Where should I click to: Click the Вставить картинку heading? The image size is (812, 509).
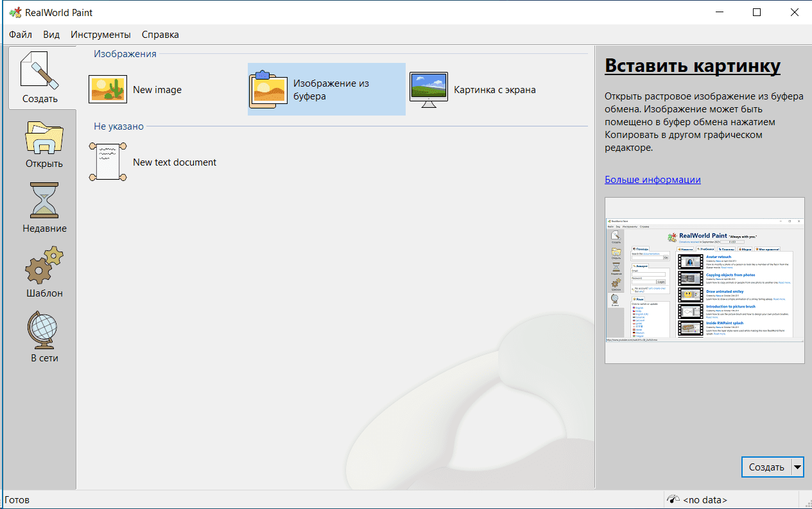(693, 65)
